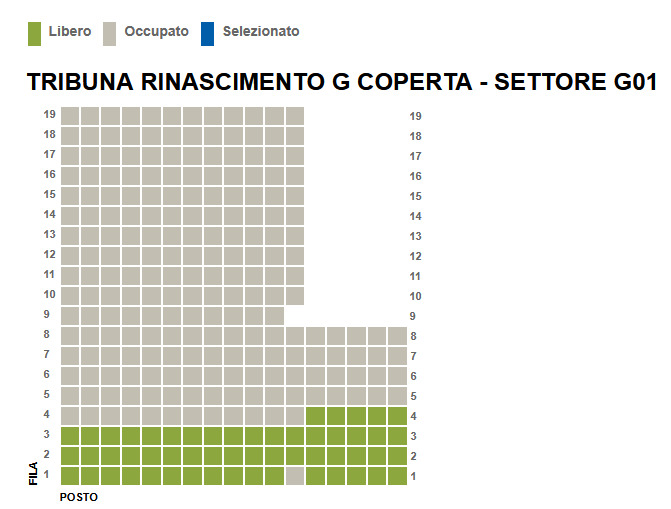
Task: Select the leftmost green seat in row 4
Action: point(315,416)
